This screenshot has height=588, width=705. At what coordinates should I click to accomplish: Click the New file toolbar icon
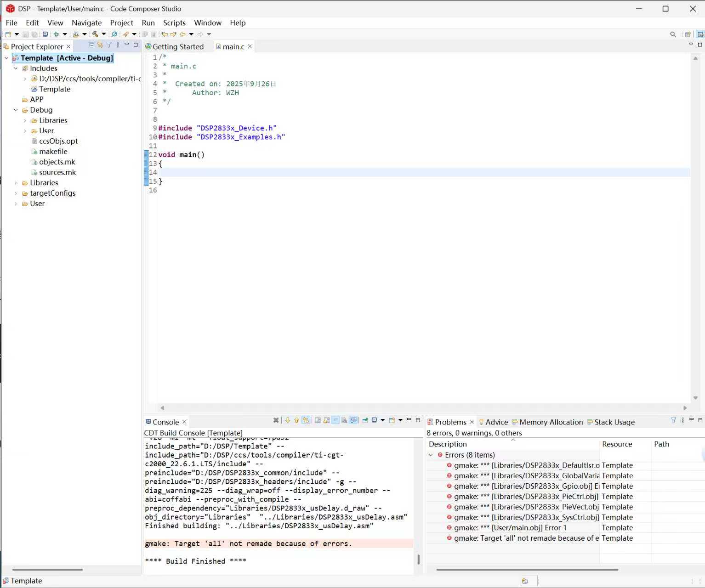click(8, 34)
